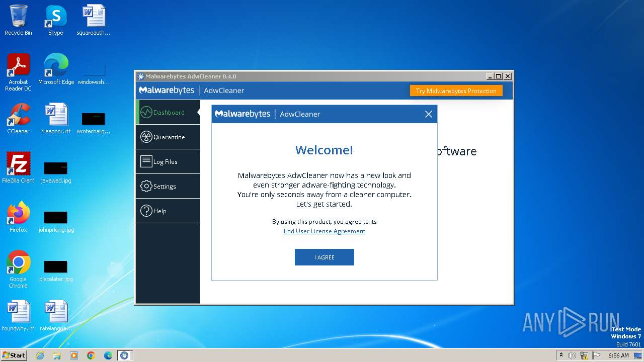The width and height of the screenshot is (644, 362).
Task: Launch Internet Explorer from the taskbar
Action: point(40,355)
